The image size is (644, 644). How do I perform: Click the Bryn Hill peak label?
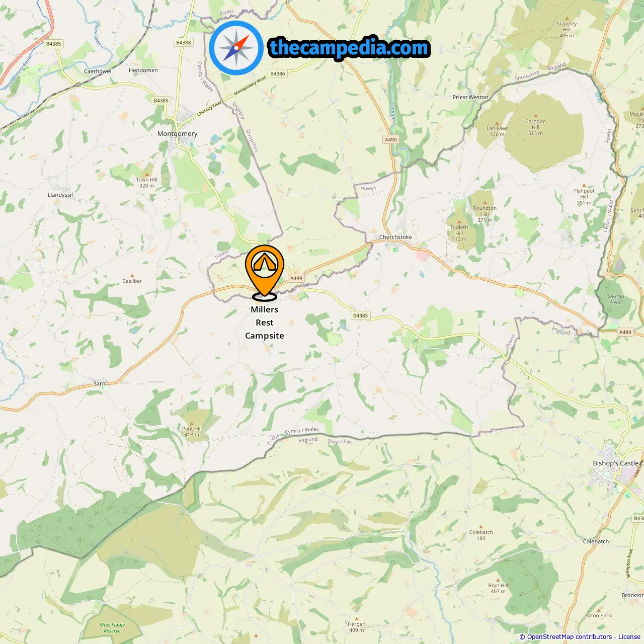click(x=498, y=588)
